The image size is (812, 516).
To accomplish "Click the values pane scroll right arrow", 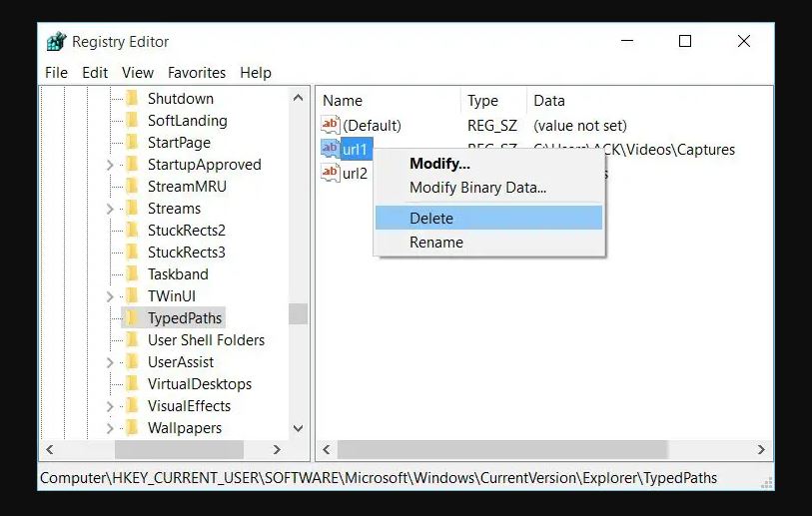I will [x=761, y=450].
